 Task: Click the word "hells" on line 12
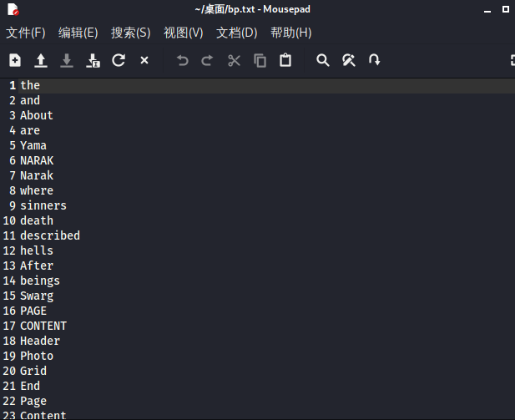click(37, 250)
